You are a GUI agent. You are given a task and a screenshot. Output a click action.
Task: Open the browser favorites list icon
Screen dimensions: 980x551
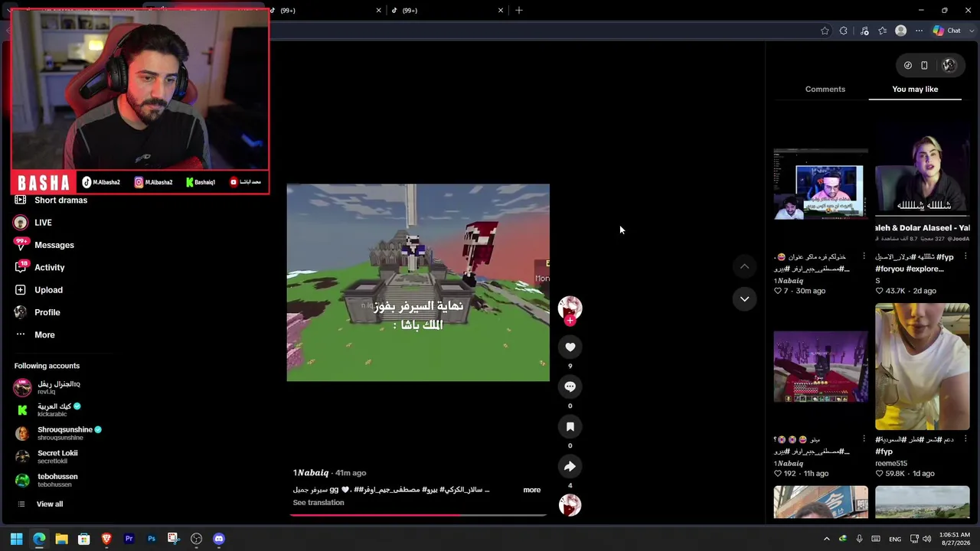(883, 31)
